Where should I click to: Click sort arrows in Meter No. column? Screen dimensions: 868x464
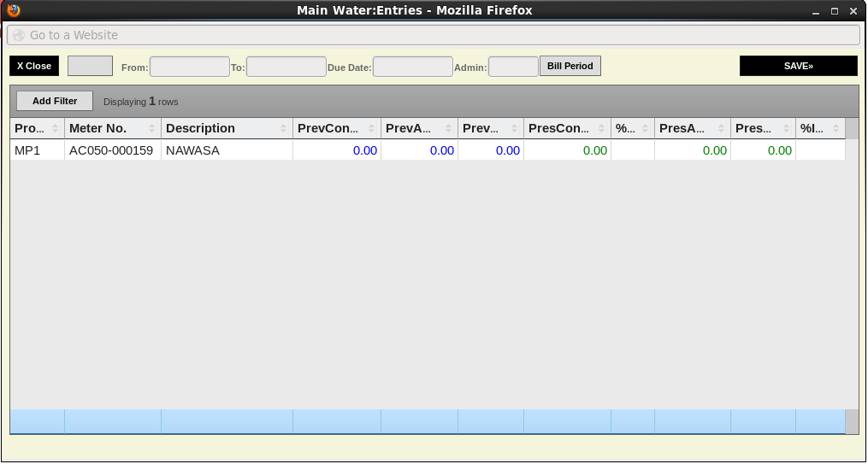tap(151, 128)
